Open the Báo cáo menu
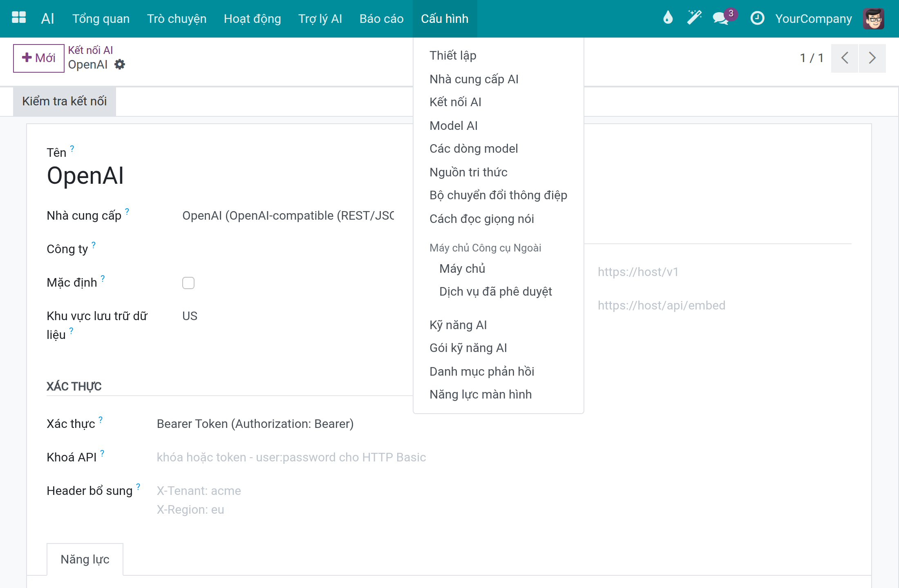899x588 pixels. coord(381,18)
